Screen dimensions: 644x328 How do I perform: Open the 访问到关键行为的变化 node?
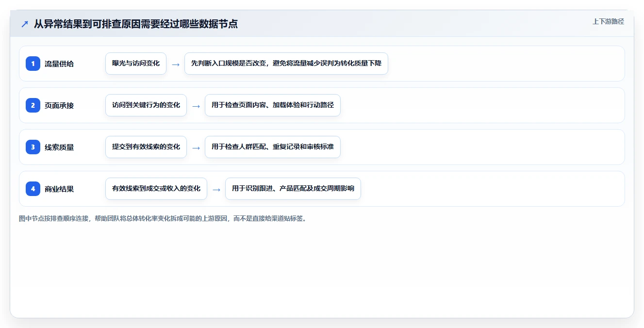point(146,105)
